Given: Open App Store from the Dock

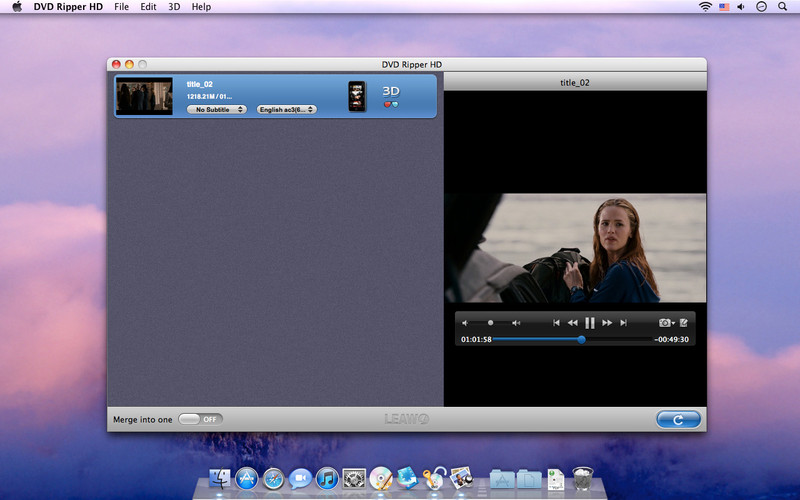Looking at the screenshot, I should tap(246, 479).
